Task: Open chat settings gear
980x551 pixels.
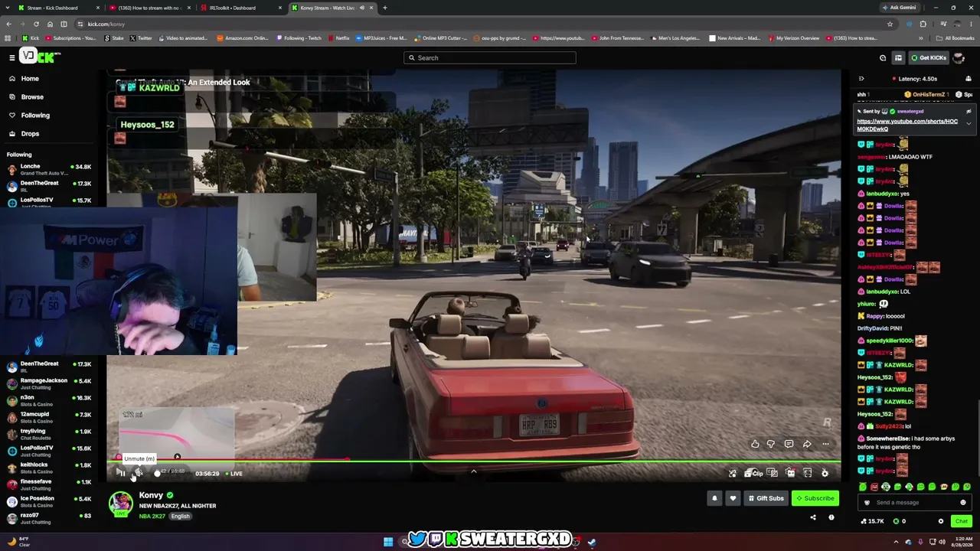Action: (941, 521)
